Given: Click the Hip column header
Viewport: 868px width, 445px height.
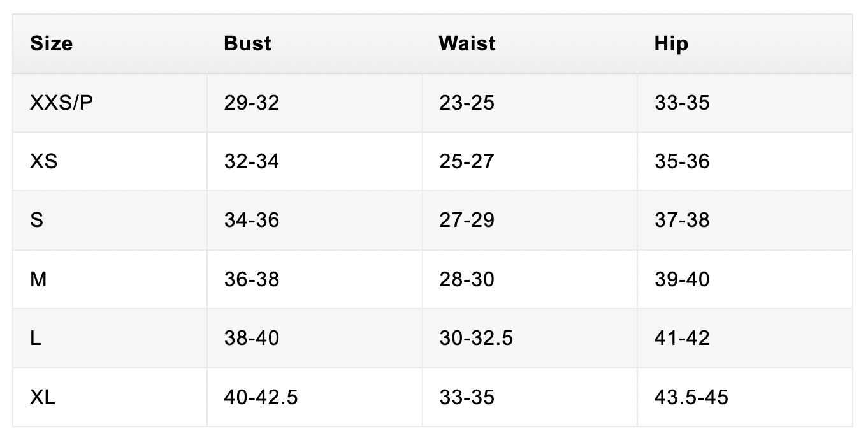Looking at the screenshot, I should pyautogui.click(x=671, y=43).
